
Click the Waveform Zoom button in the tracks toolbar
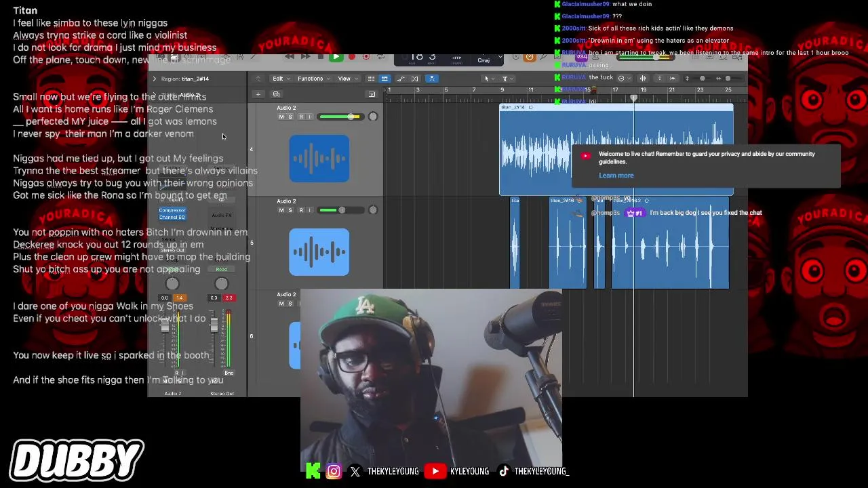[x=643, y=79]
